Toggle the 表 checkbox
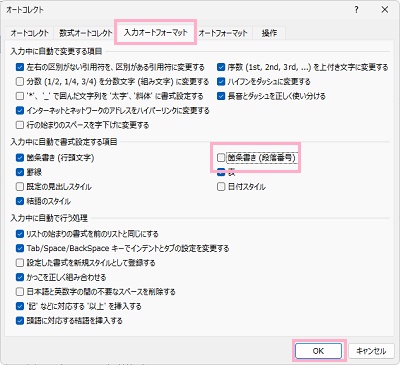Image resolution: width=400 pixels, height=365 pixels. click(x=221, y=172)
